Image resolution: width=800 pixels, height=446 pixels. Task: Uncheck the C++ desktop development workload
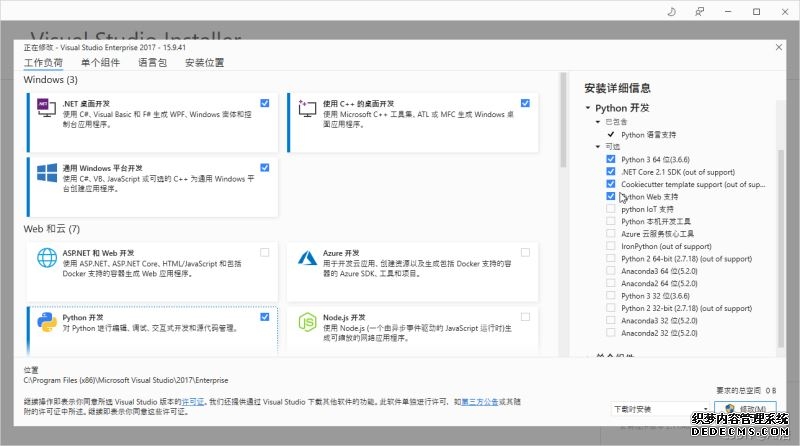pyautogui.click(x=525, y=103)
